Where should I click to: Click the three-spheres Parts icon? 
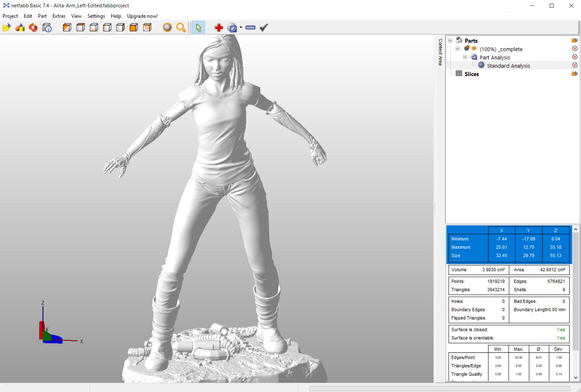click(x=459, y=40)
